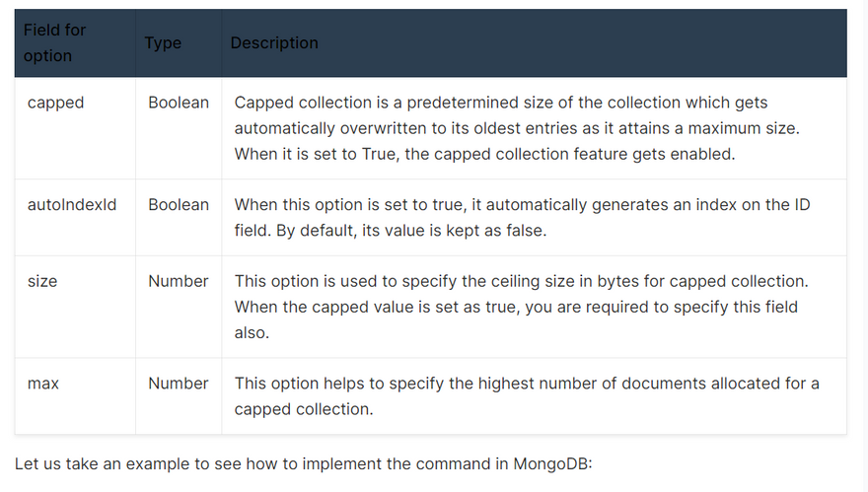Select the 'size' field name cell
Screen dimensions: 868x492
pos(42,281)
